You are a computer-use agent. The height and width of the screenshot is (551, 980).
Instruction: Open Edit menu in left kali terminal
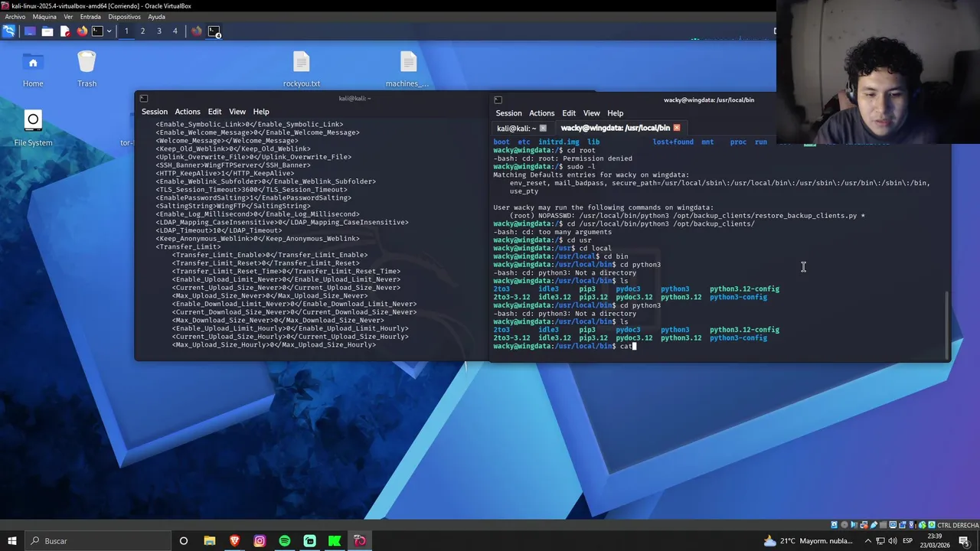click(x=214, y=112)
